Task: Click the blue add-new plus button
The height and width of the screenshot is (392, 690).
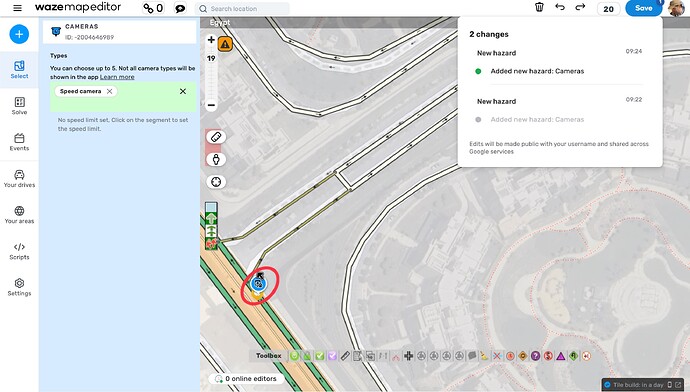Action: pyautogui.click(x=19, y=34)
